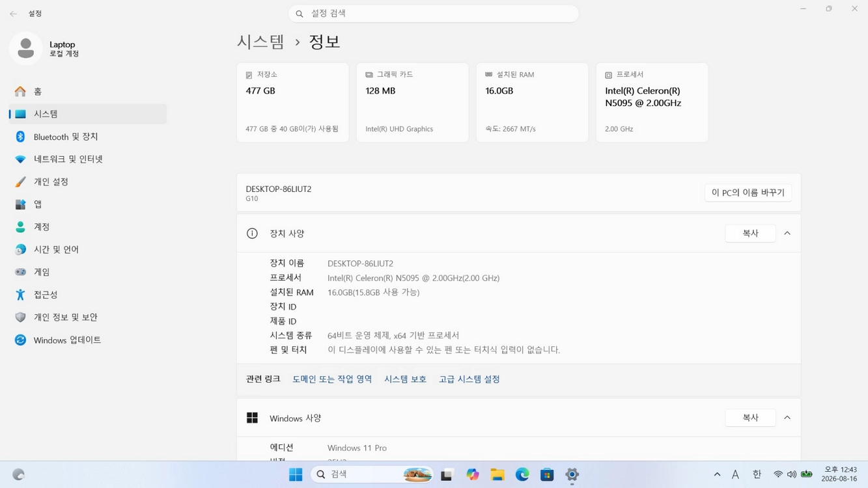The image size is (868, 488).
Task: Click the Settings gear in the taskbar
Action: tap(572, 475)
